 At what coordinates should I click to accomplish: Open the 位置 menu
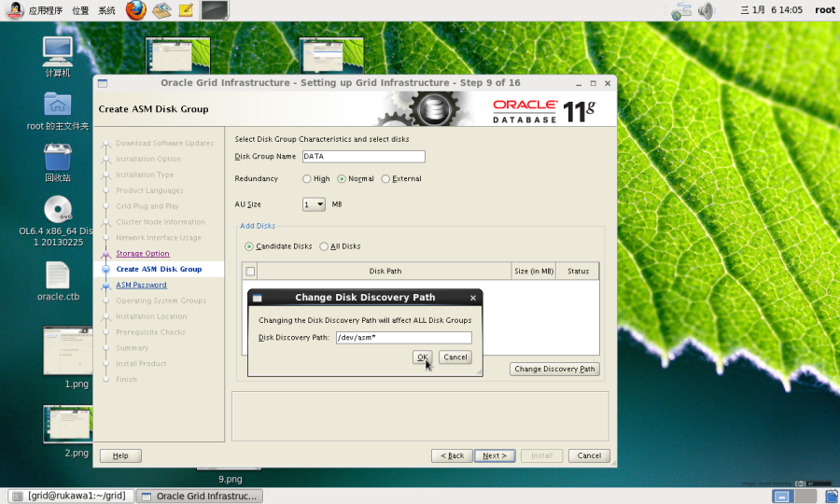[x=80, y=10]
